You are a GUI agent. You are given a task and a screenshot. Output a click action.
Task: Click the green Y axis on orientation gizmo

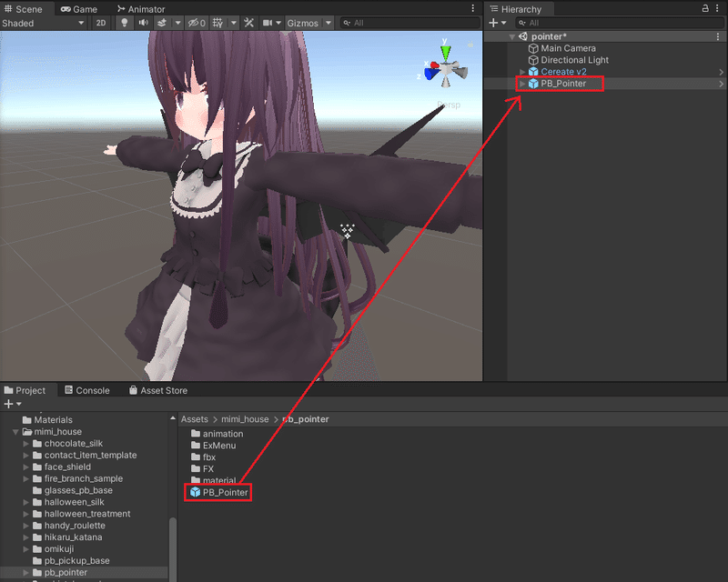tap(445, 52)
